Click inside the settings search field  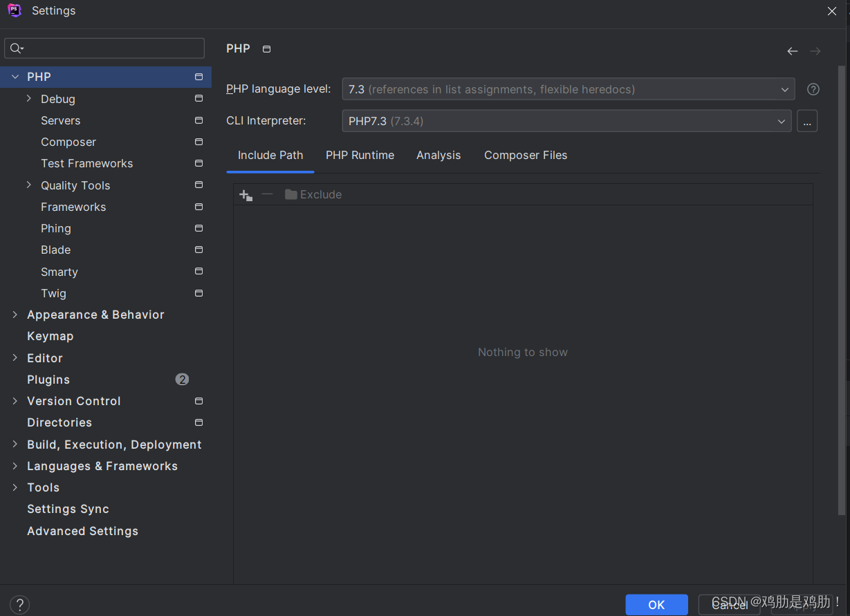(104, 48)
